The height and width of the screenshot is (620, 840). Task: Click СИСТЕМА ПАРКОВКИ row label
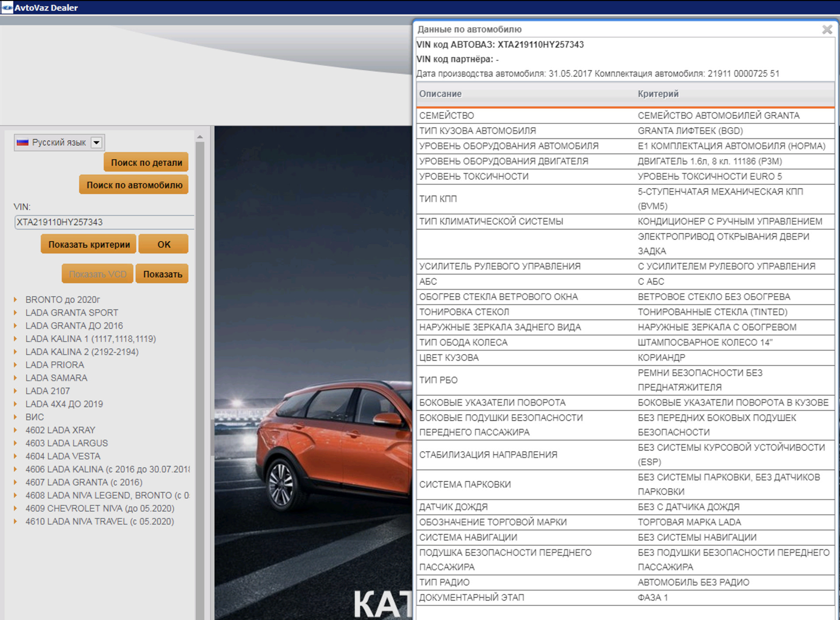[x=465, y=485]
